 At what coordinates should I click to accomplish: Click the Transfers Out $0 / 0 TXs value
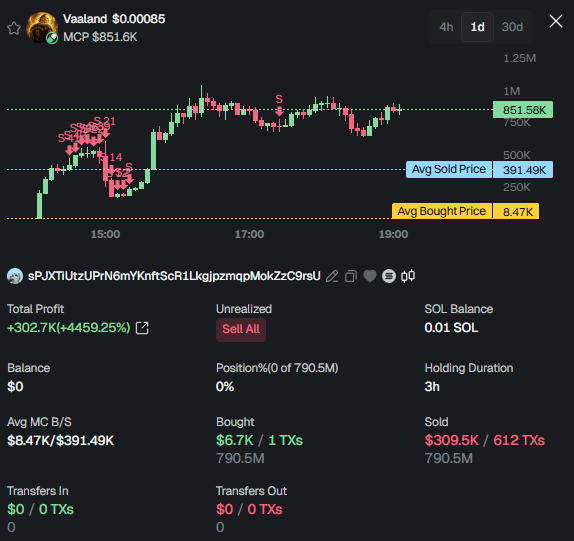click(x=249, y=509)
